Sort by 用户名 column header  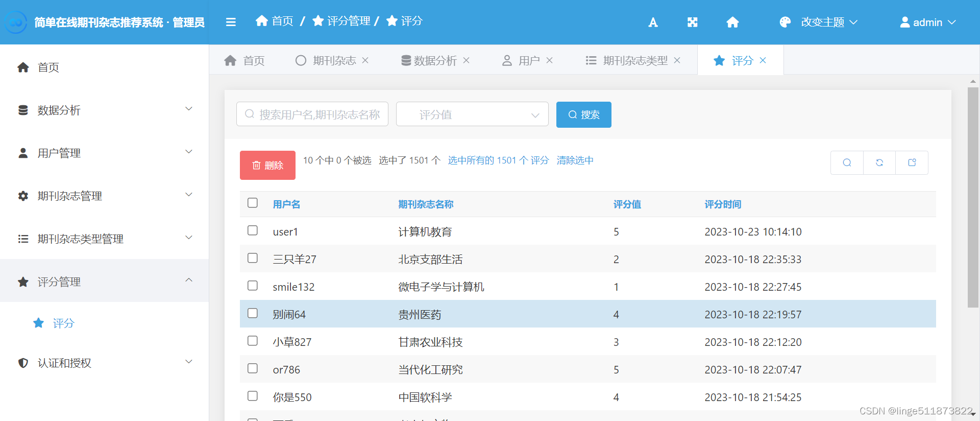pyautogui.click(x=286, y=204)
